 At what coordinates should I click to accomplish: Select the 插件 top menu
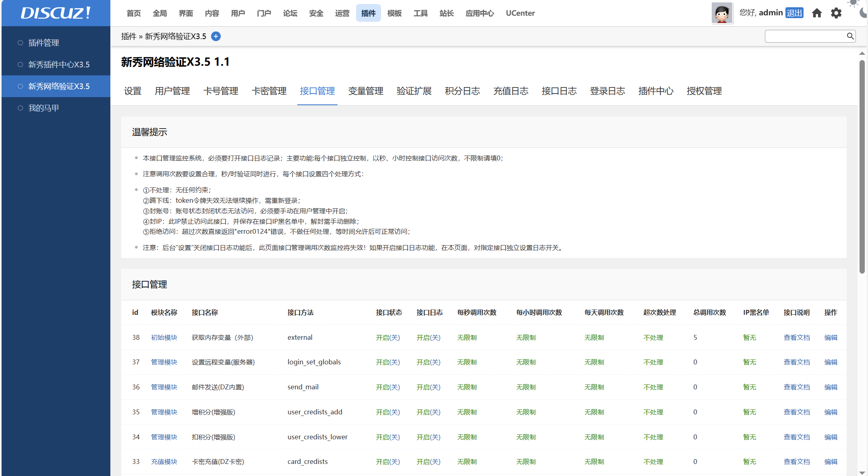coord(368,13)
